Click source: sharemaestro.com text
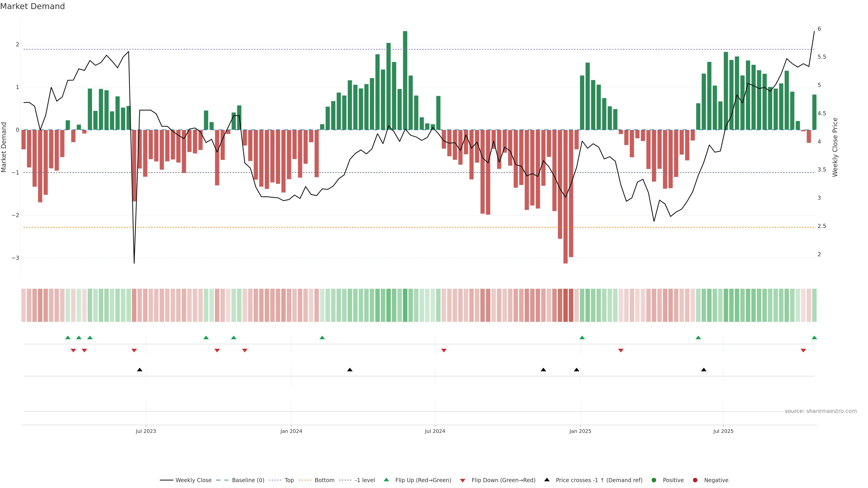The width and height of the screenshot is (868, 488). [821, 411]
